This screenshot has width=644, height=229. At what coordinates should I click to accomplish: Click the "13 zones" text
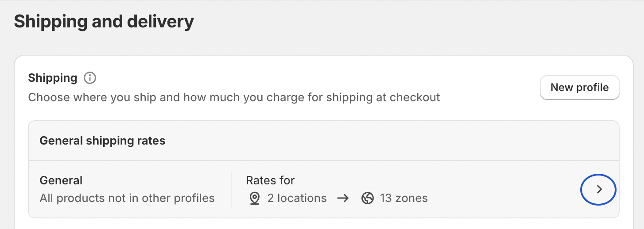[404, 198]
